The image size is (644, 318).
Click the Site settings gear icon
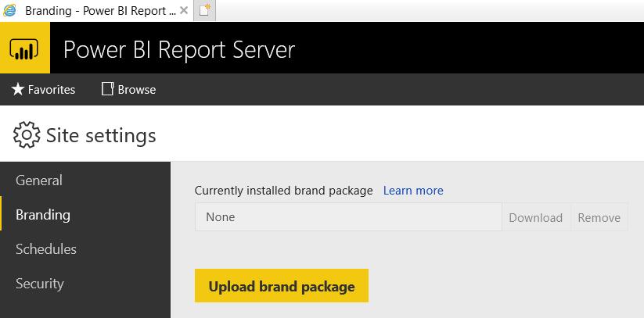[x=27, y=134]
